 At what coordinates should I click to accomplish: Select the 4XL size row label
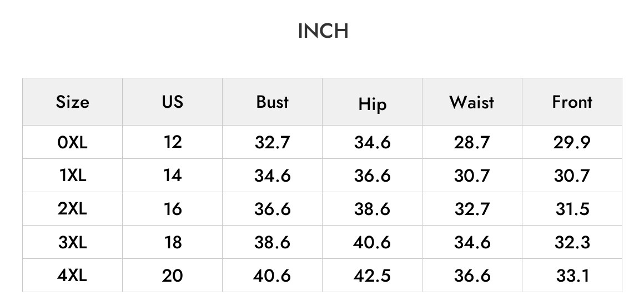pos(72,276)
